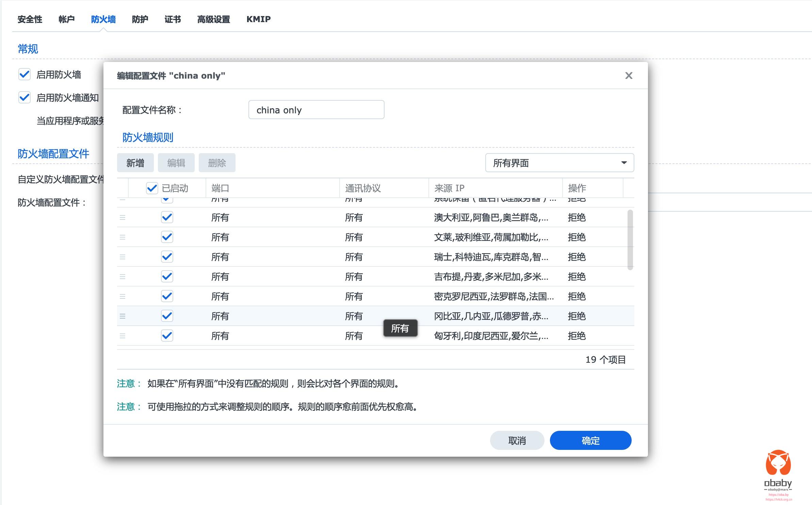This screenshot has width=812, height=505.
Task: Click the obaby fox logo
Action: pos(778,463)
